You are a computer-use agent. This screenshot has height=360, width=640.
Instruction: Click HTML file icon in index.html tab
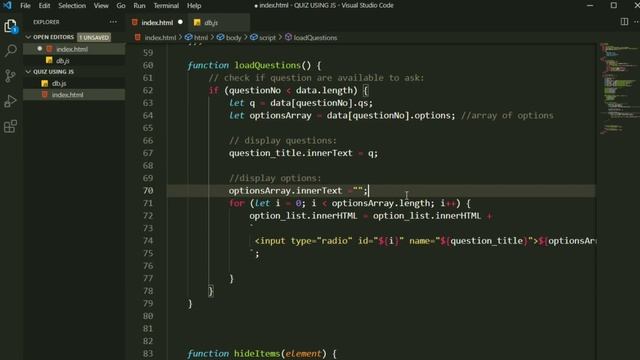135,22
